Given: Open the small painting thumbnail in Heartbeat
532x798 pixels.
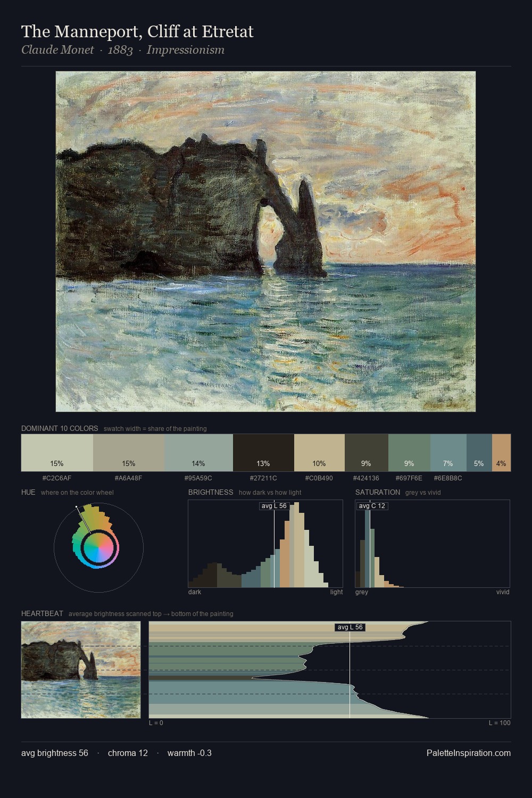Looking at the screenshot, I should click(81, 670).
